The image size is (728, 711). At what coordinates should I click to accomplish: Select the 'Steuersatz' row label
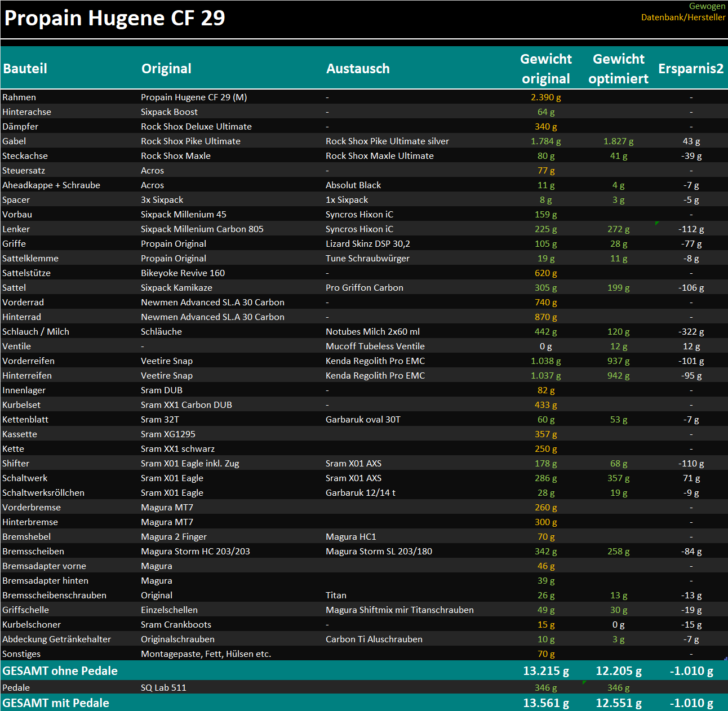[x=24, y=171]
